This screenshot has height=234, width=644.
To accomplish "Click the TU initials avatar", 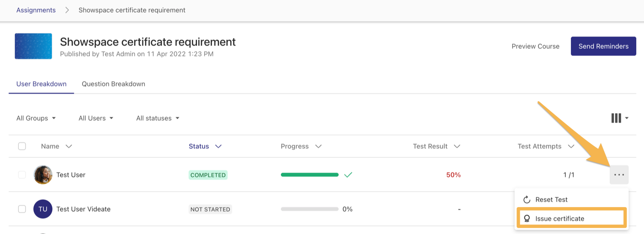I will point(43,209).
